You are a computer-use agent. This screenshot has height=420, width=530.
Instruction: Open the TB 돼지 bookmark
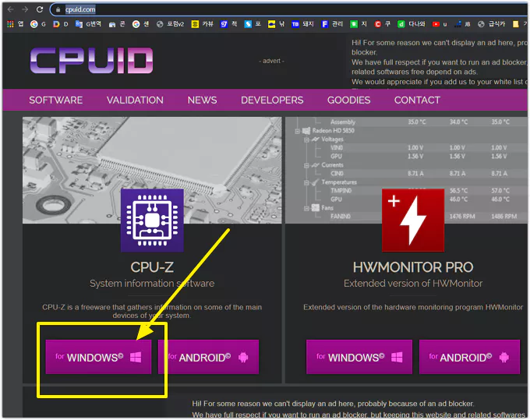pos(302,24)
